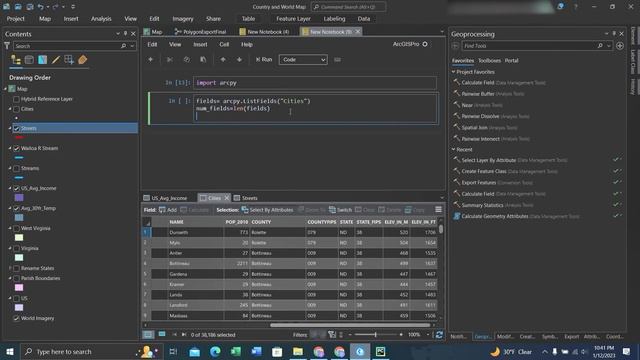Click the Parish Boundaries pink symbol swatch
This screenshot has width=640, height=360.
click(19, 288)
